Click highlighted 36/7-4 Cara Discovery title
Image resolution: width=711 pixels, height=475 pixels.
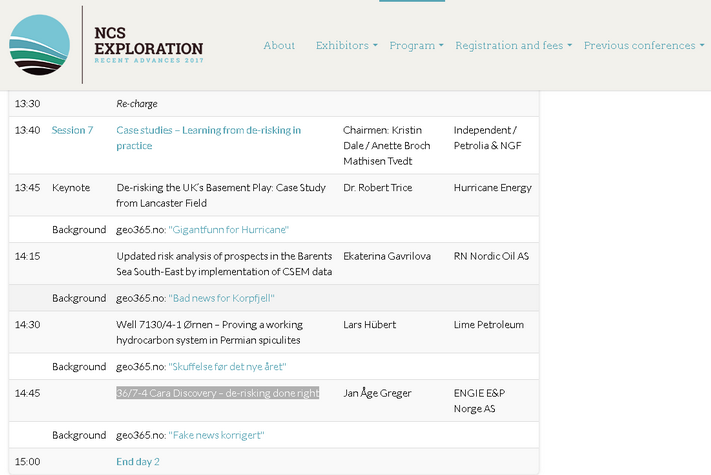coord(218,393)
